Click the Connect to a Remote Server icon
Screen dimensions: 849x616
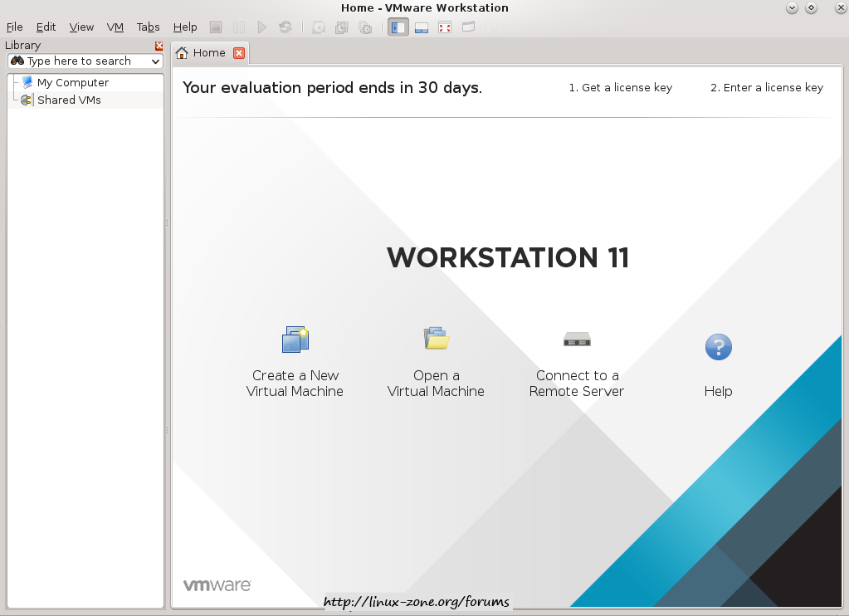click(577, 339)
